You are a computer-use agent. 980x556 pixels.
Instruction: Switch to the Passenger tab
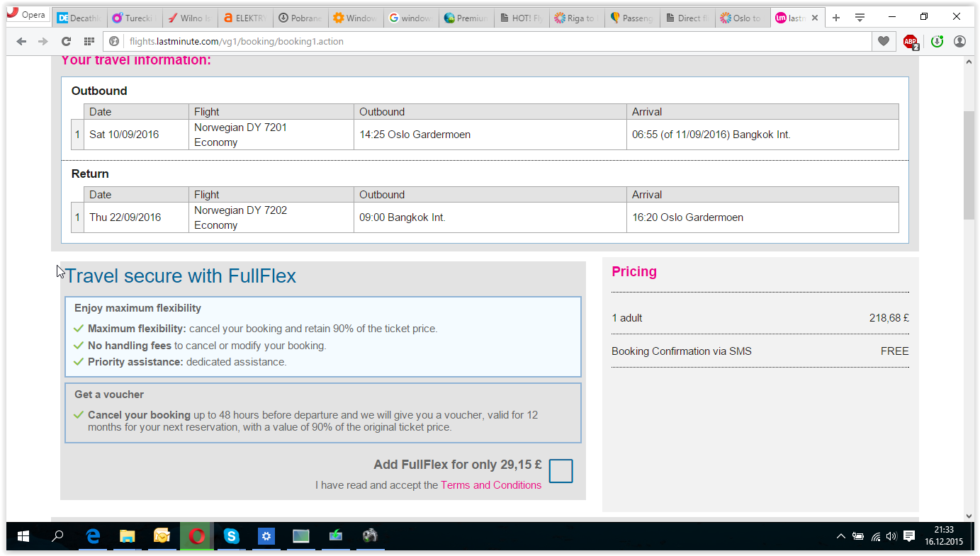631,18
